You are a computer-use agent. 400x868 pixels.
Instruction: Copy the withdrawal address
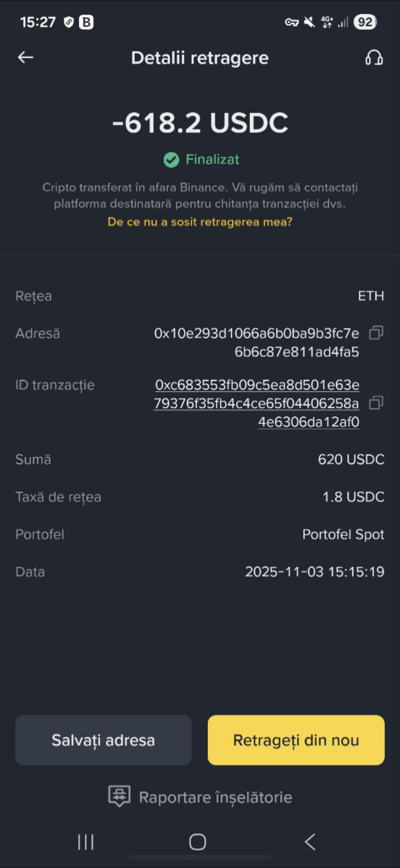point(376,333)
